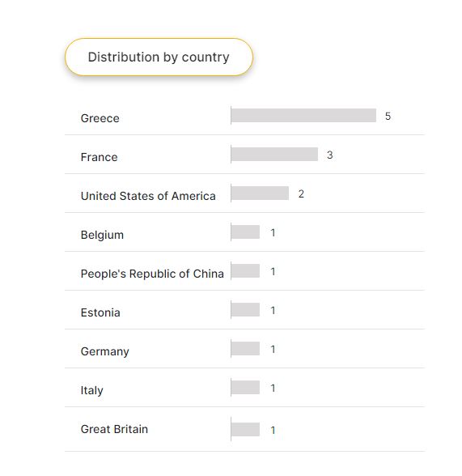Select the Germany country label
This screenshot has height=476, width=462.
click(x=105, y=351)
